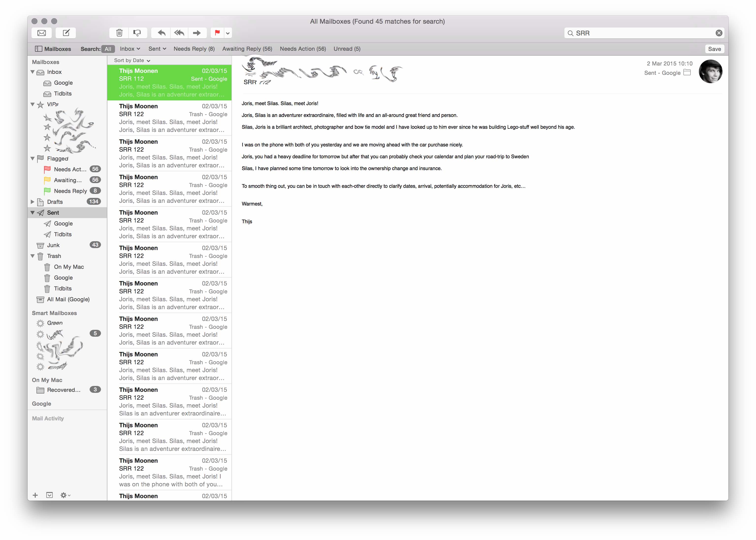This screenshot has height=540, width=756.
Task: Open the Sort by Date dropdown
Action: click(x=132, y=60)
